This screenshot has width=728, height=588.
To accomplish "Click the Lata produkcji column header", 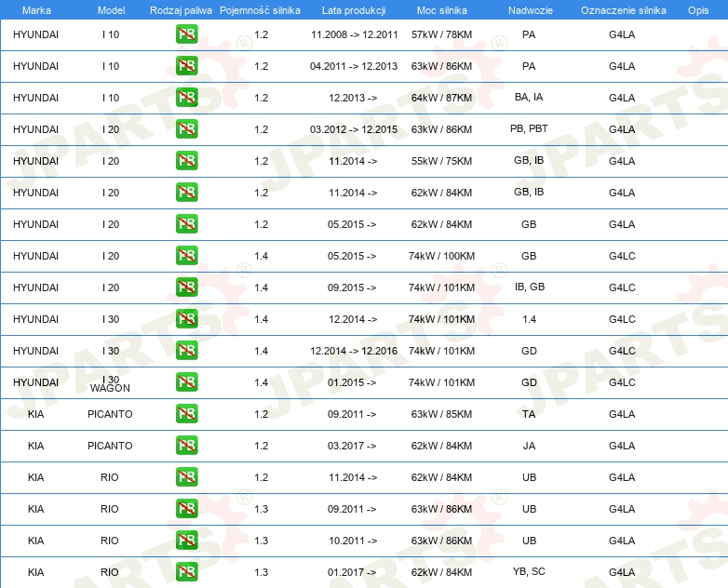I will (354, 10).
